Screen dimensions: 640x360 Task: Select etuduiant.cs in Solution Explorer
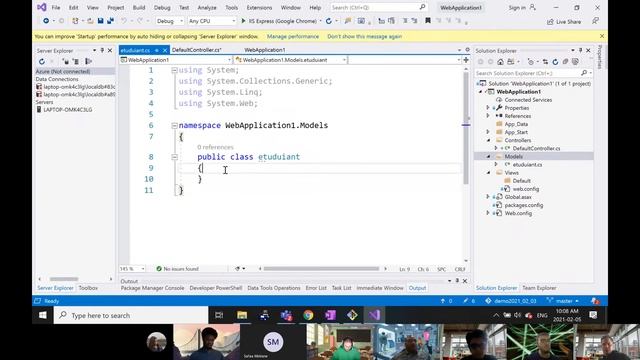527,164
